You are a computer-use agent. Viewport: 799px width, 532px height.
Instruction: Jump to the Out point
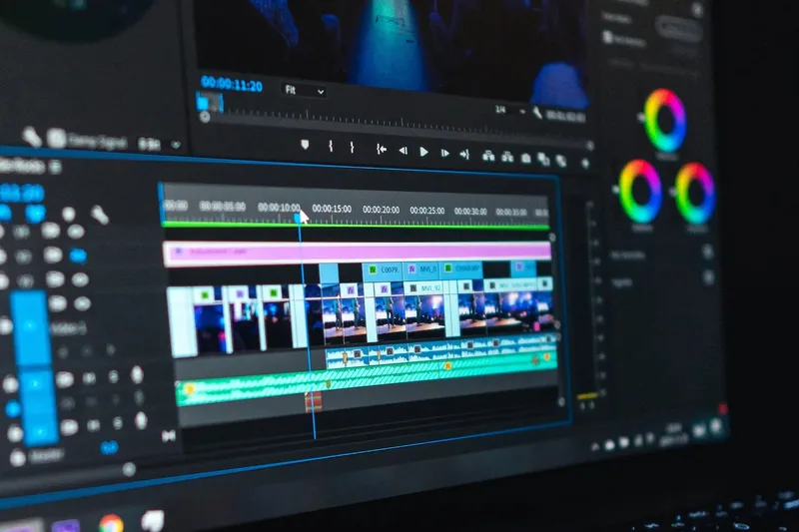pyautogui.click(x=464, y=154)
